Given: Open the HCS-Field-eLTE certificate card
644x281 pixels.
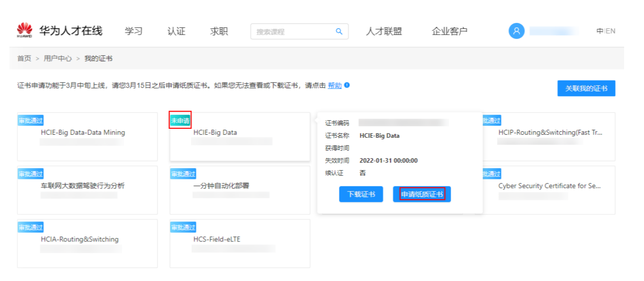Looking at the screenshot, I should (x=240, y=244).
